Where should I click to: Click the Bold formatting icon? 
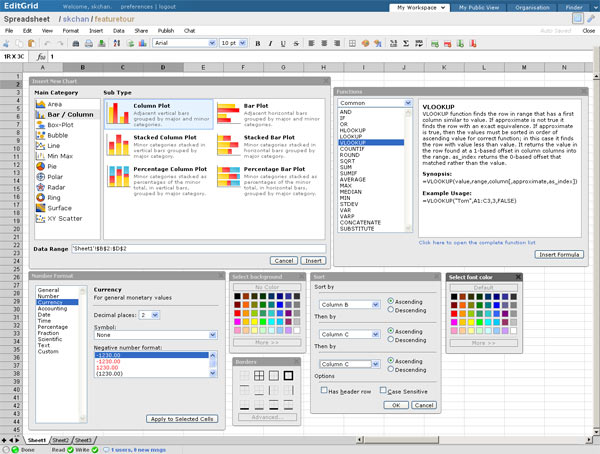click(x=257, y=43)
